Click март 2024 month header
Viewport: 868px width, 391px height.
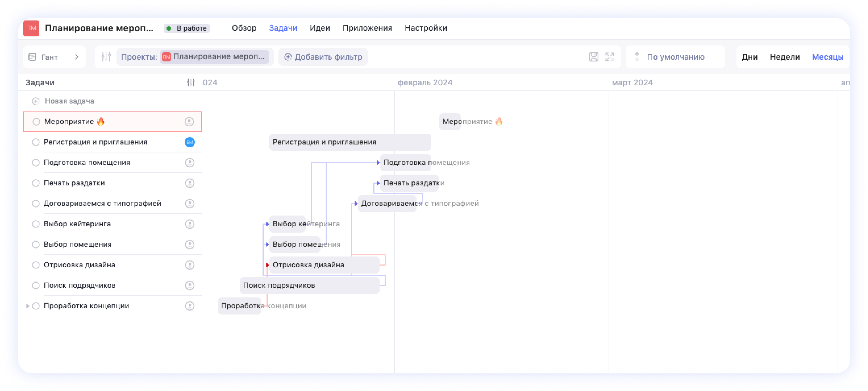(x=632, y=83)
